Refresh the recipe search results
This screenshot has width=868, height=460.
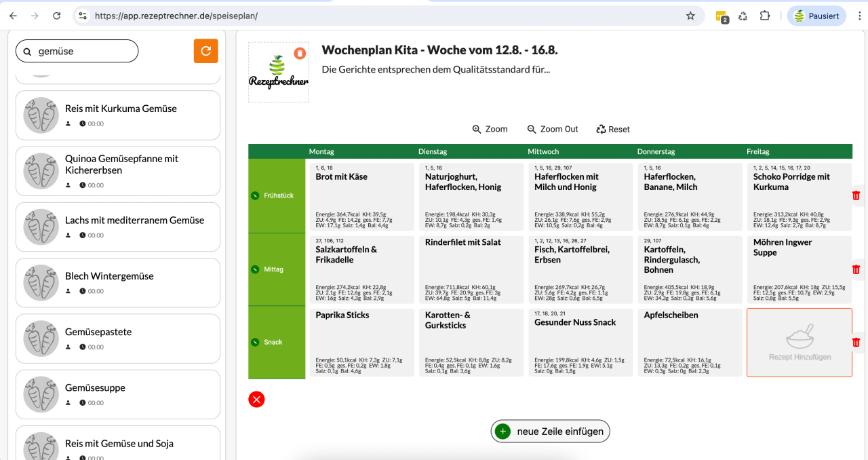205,51
